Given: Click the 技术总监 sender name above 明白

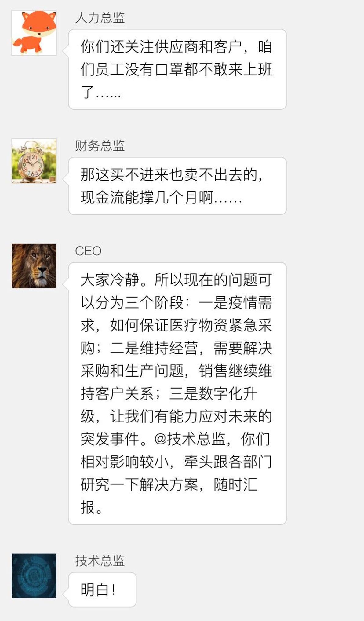Looking at the screenshot, I should [100, 561].
